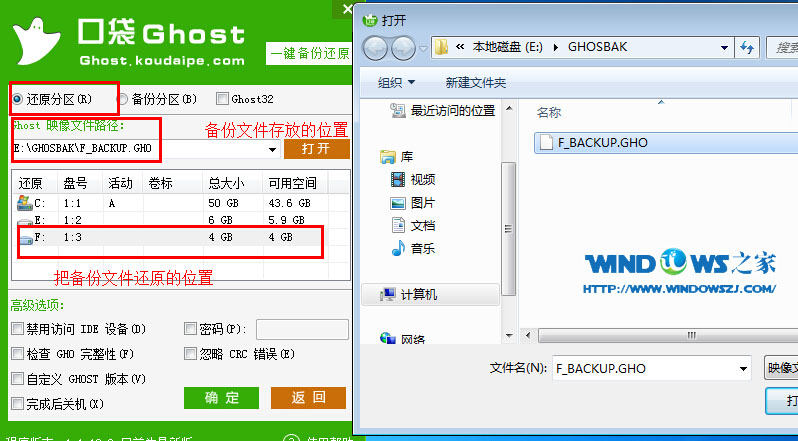
Task: Click 新建文件夹 in the toolbar
Action: (x=476, y=82)
